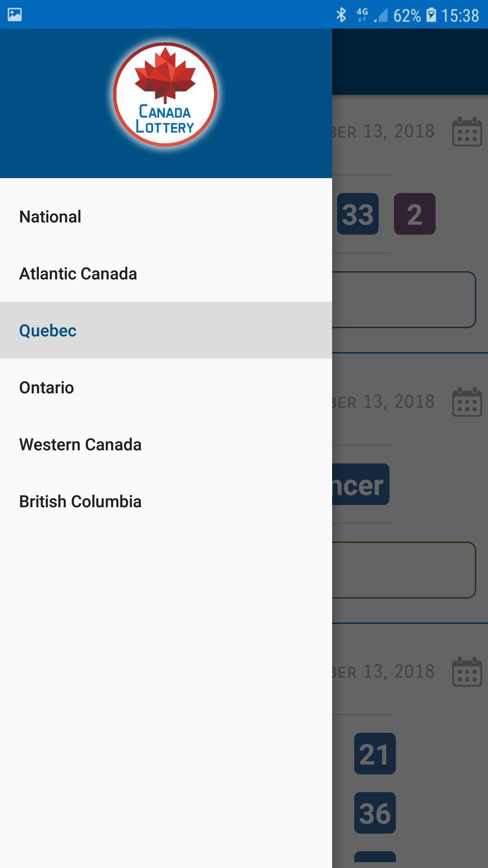Tap the gold outlined box under the second draw
This screenshot has height=868, width=488.
click(x=404, y=570)
